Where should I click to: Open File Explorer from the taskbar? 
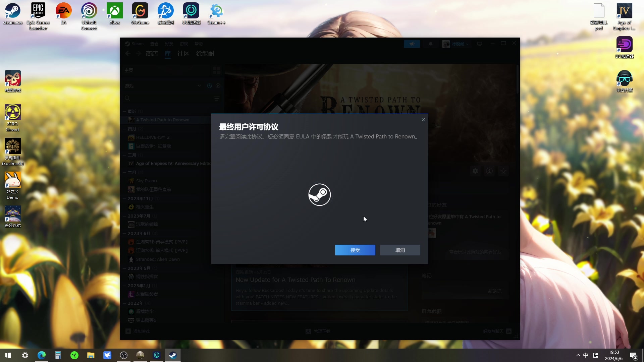click(91, 355)
